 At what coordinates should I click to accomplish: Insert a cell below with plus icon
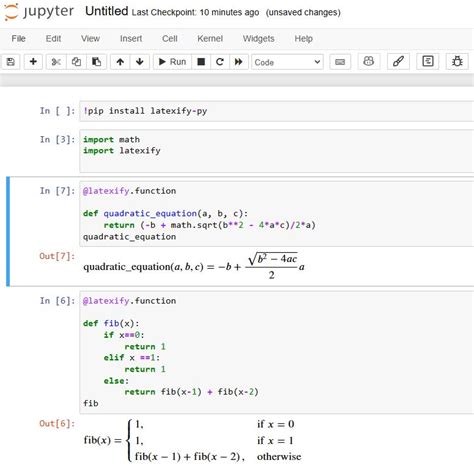click(x=33, y=62)
